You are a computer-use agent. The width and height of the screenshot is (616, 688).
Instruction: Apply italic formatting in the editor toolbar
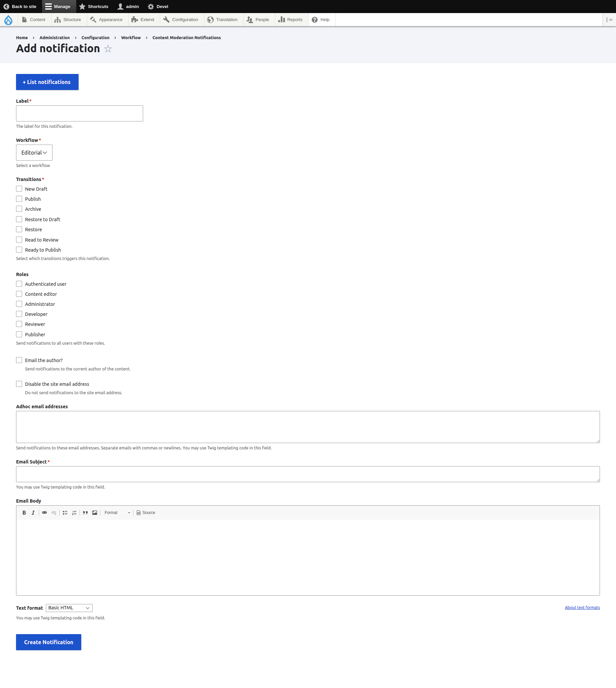coord(33,512)
